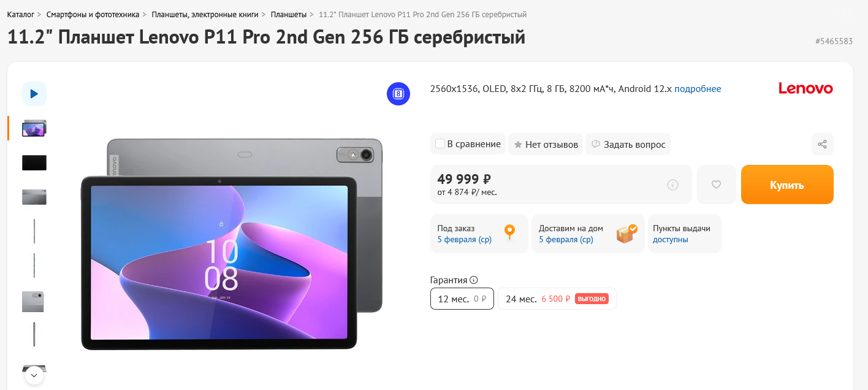Viewport: 868px width, 390px height.
Task: Open Пункты выдачи доступны block
Action: pos(685,234)
